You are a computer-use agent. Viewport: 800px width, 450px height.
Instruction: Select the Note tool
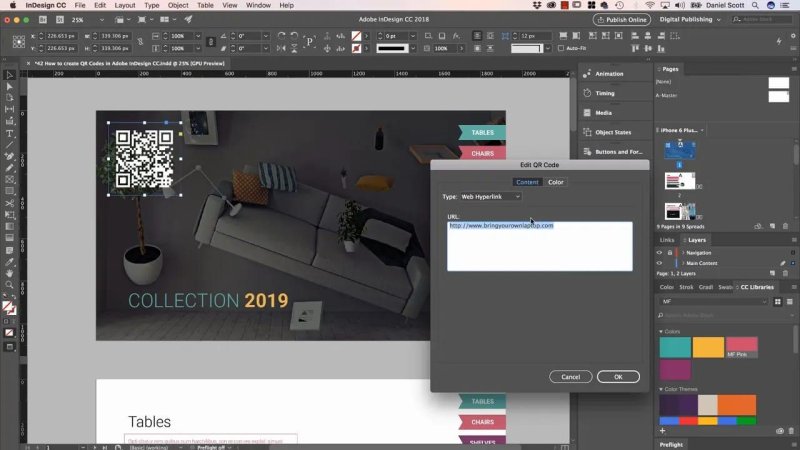pos(9,251)
